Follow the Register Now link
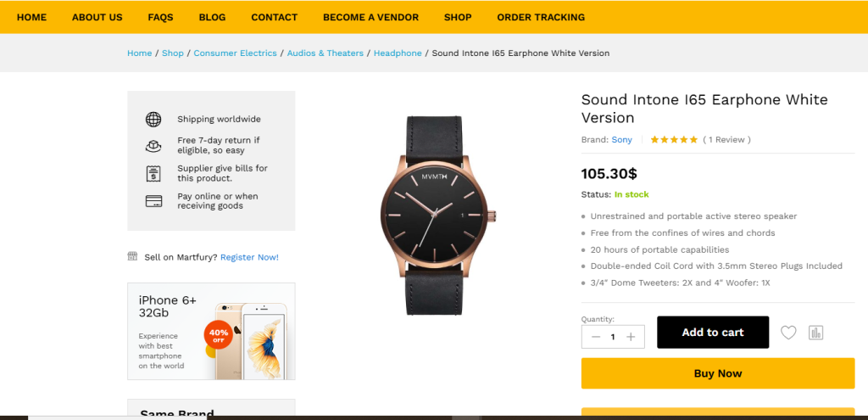This screenshot has height=420, width=868. coord(249,257)
